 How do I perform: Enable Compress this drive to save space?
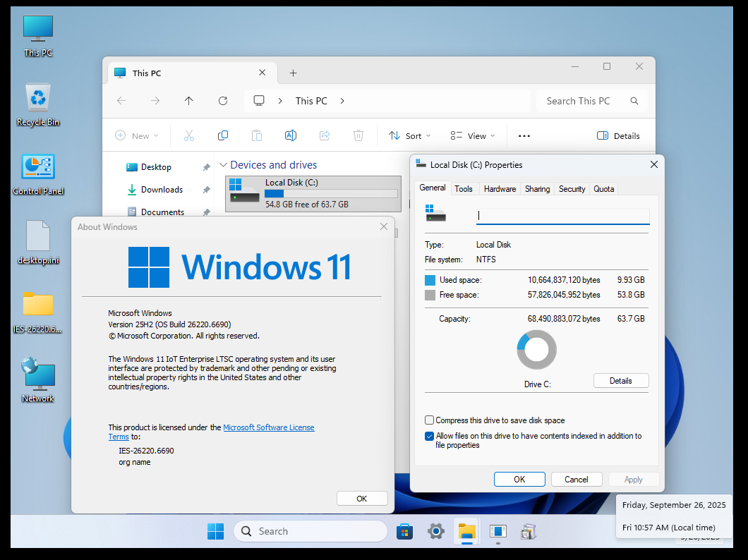pyautogui.click(x=429, y=420)
